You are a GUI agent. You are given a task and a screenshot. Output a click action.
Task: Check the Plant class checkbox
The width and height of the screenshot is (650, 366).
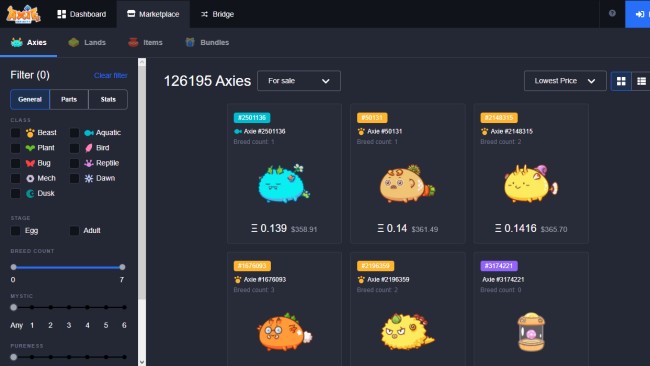pos(15,148)
